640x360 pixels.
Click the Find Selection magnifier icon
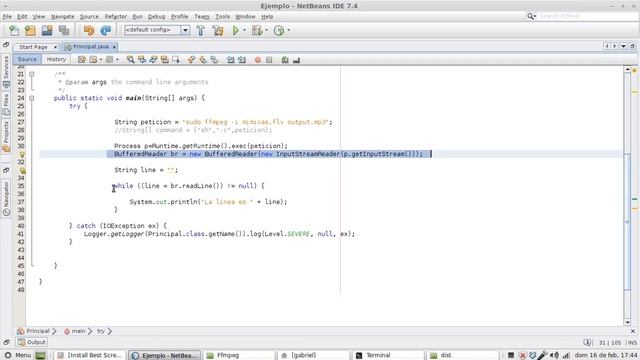[x=130, y=60]
